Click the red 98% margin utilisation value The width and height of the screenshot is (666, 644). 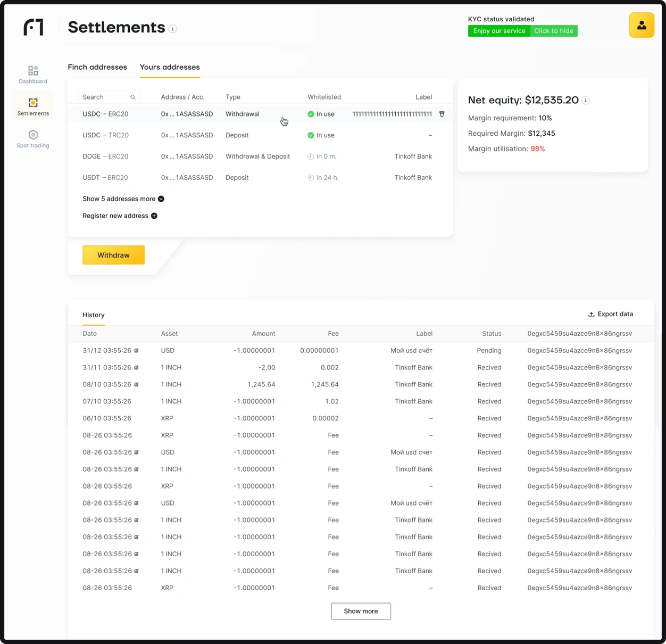tap(537, 149)
